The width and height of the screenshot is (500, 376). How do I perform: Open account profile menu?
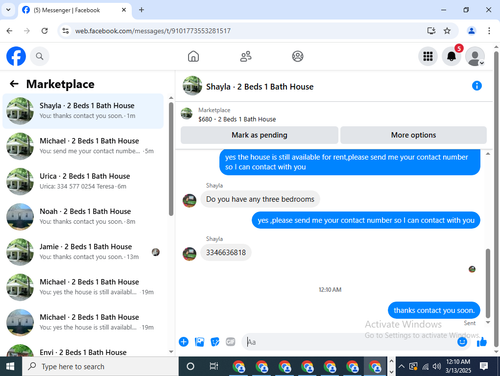pos(475,56)
